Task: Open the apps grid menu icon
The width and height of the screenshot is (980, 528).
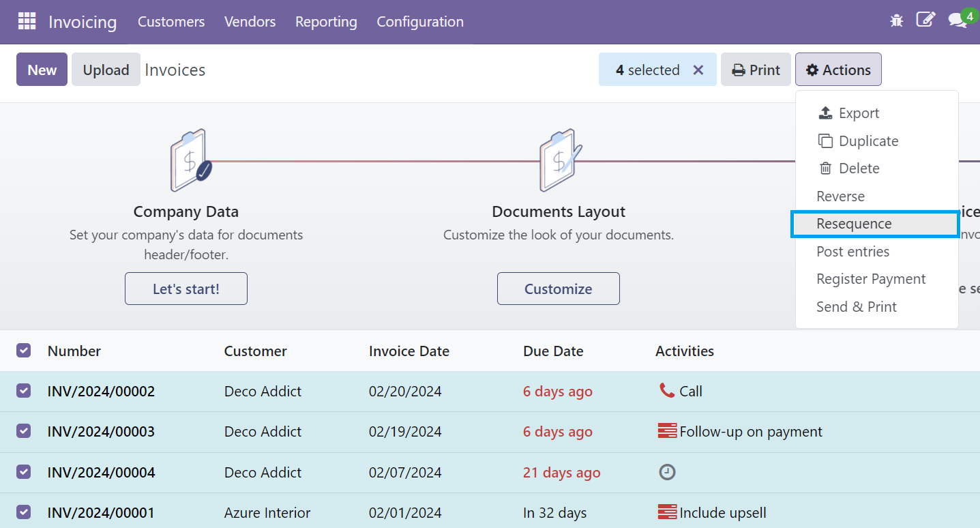Action: (27, 21)
